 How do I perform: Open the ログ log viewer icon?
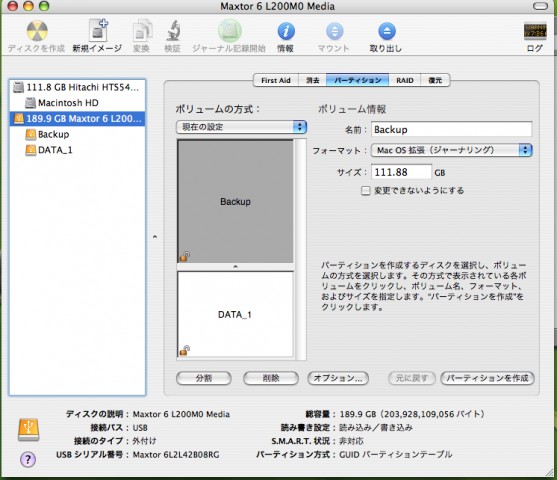[535, 31]
